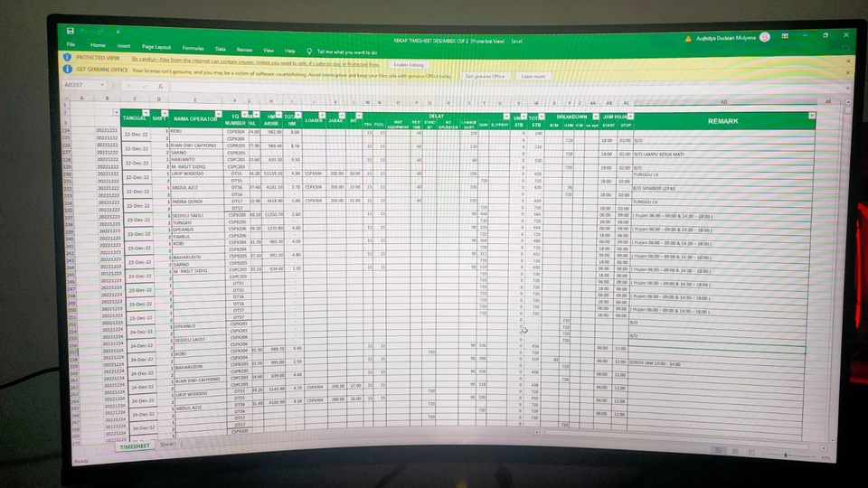Screen dimensions: 868x488
Task: Open the File menu
Action: click(x=71, y=43)
